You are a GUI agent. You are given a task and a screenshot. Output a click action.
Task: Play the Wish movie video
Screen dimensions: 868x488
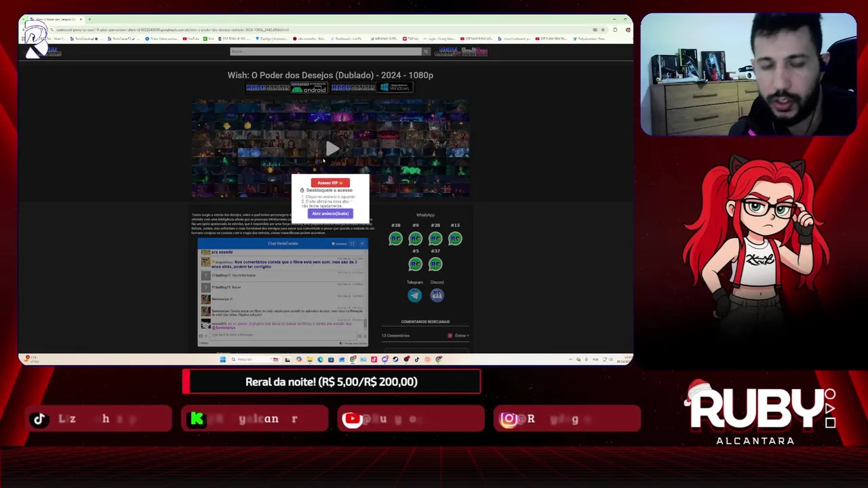(x=332, y=148)
